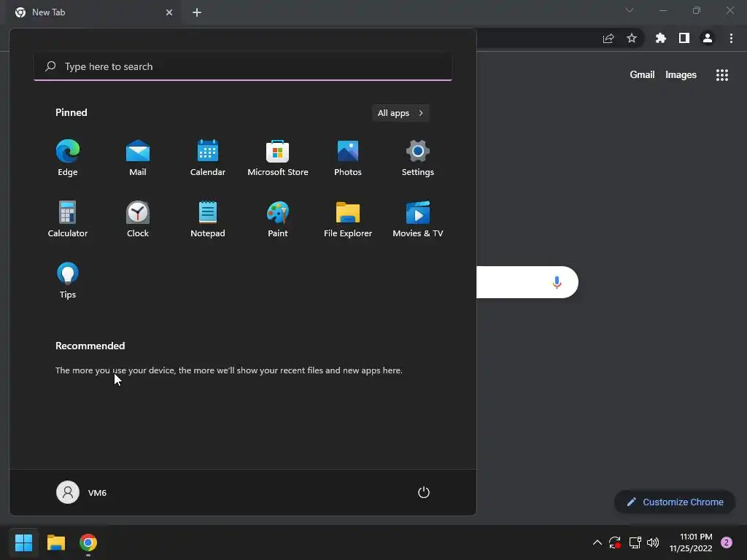
Task: Open the clock showing 11:01 PM
Action: point(691,542)
